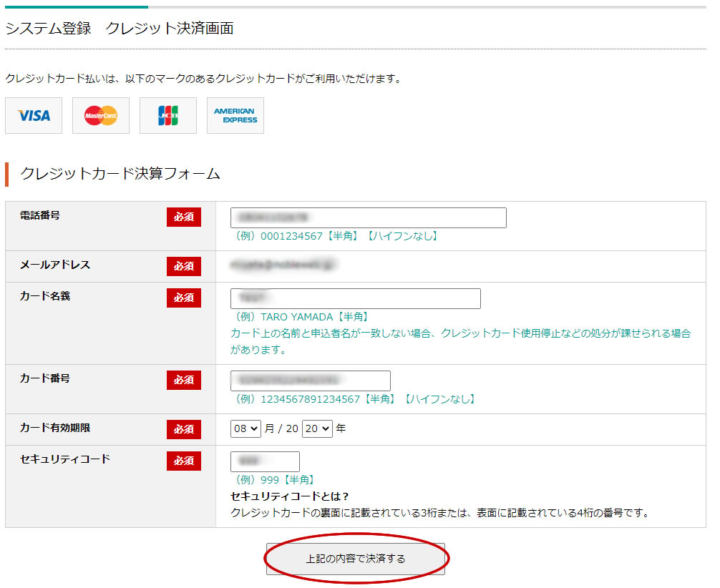Click the 必須 badge beside カード名義

click(184, 298)
